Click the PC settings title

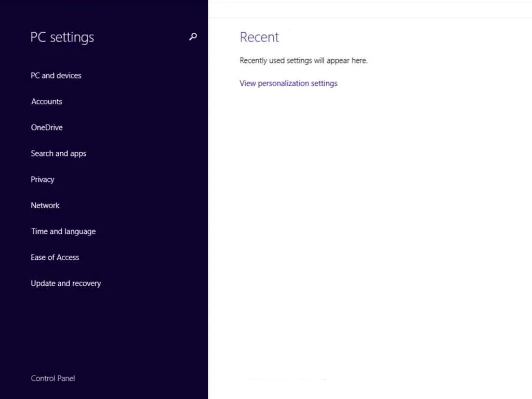[x=62, y=37]
